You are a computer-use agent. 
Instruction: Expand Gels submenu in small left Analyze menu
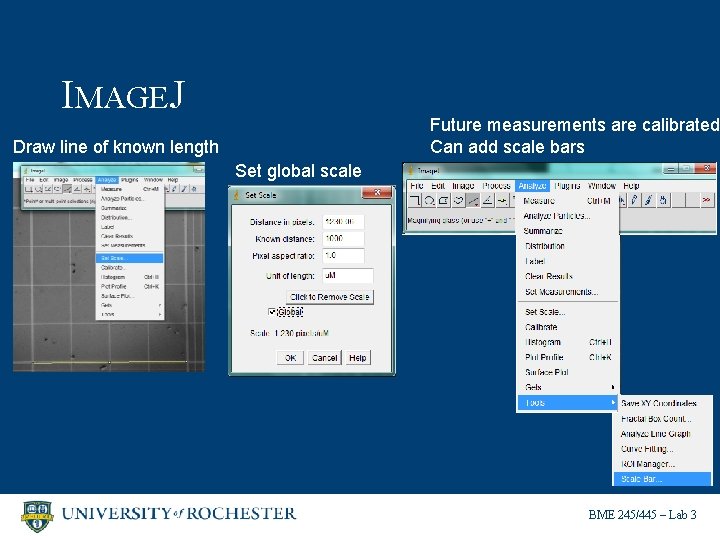point(130,305)
